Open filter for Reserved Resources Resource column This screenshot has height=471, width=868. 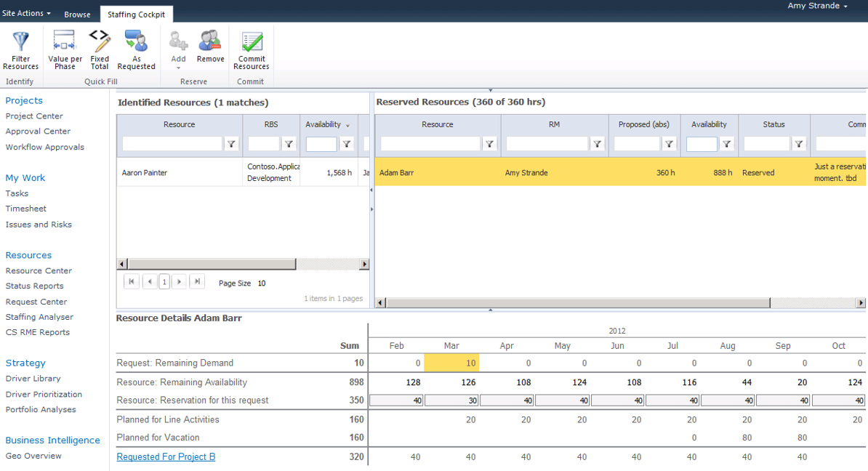pos(489,144)
